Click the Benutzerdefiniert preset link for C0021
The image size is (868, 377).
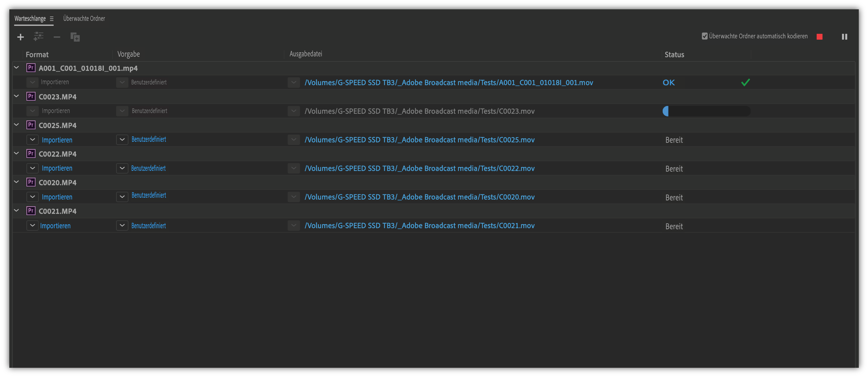[148, 226]
